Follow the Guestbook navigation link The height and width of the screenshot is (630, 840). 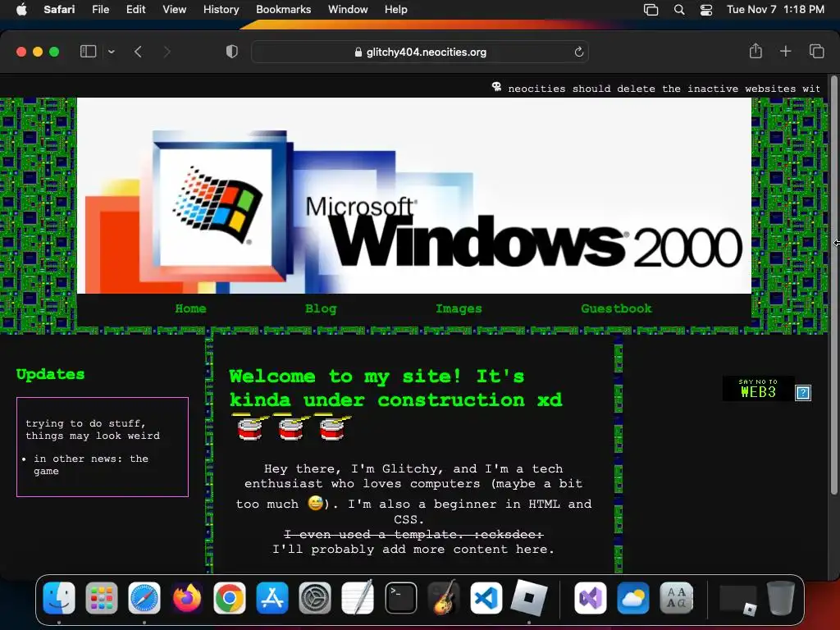(x=616, y=308)
